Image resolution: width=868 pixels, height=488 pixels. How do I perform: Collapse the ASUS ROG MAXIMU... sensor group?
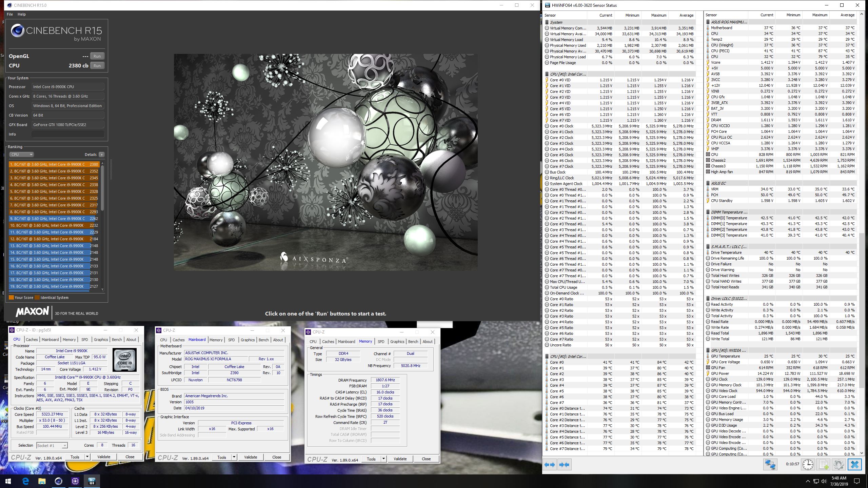pyautogui.click(x=708, y=22)
